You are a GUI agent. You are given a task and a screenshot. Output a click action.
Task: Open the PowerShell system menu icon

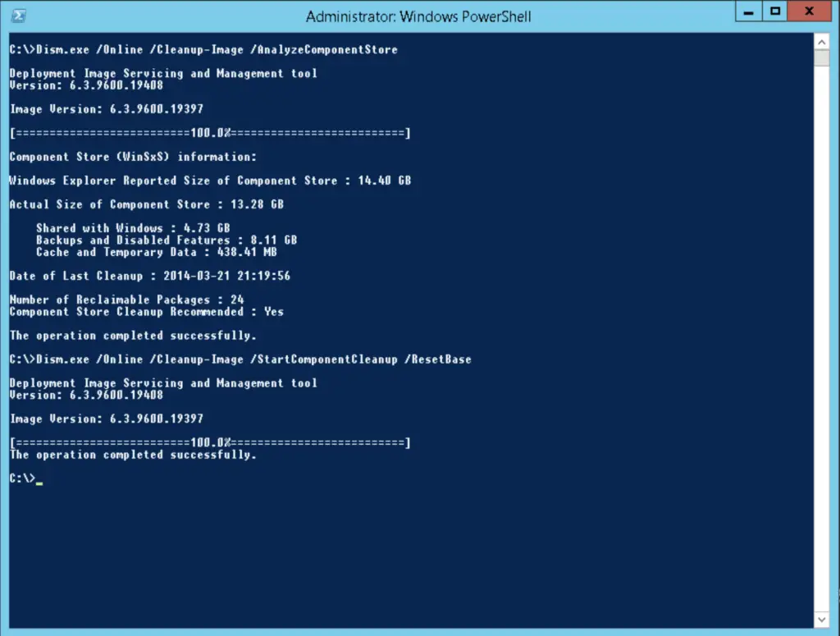point(18,16)
